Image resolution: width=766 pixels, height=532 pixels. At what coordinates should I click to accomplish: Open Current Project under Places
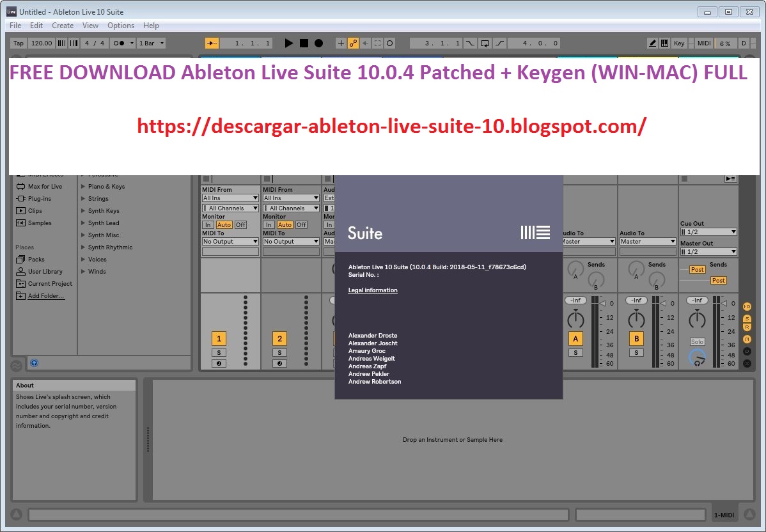tap(44, 283)
